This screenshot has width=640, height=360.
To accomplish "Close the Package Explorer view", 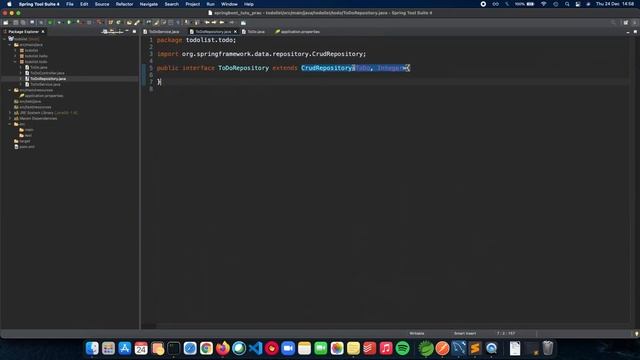I will pyautogui.click(x=43, y=31).
